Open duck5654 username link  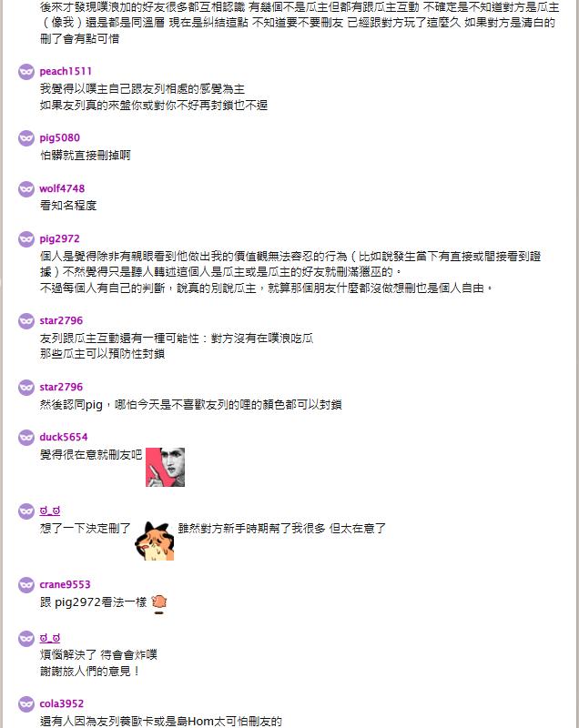coord(63,437)
